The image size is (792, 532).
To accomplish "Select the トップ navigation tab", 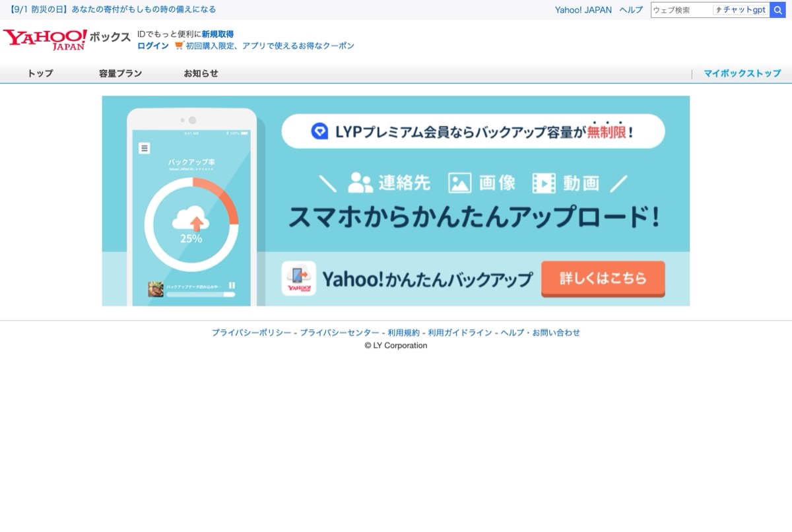I will click(40, 73).
